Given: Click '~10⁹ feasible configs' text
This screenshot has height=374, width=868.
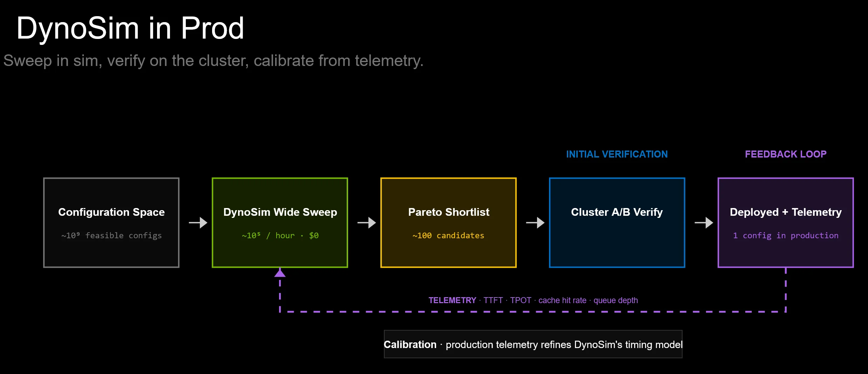Looking at the screenshot, I should point(111,235).
